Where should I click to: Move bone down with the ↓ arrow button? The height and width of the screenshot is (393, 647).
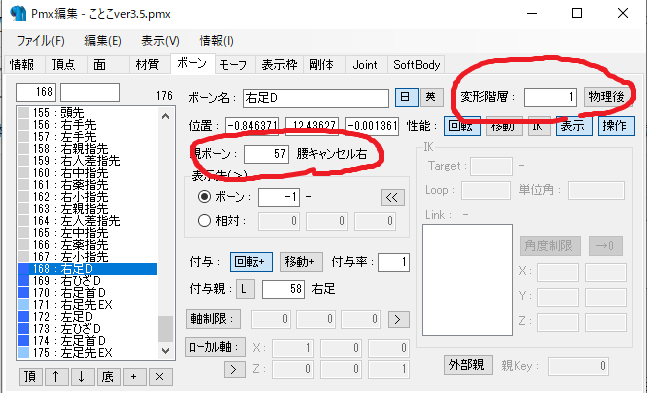tap(82, 376)
